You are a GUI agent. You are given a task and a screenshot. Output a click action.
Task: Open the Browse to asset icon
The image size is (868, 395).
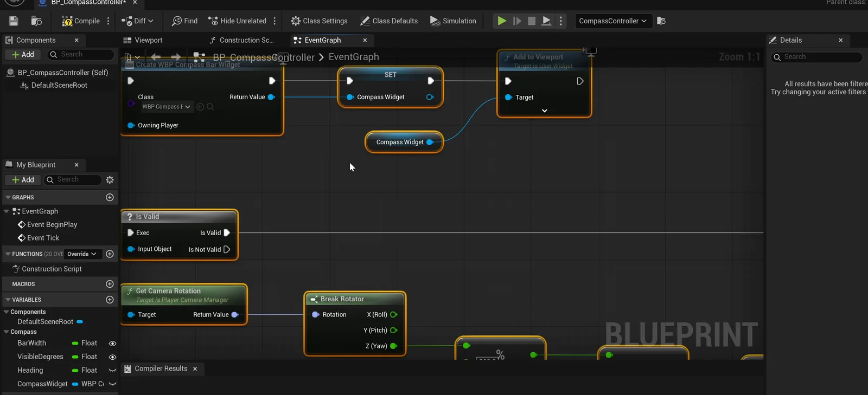[36, 21]
